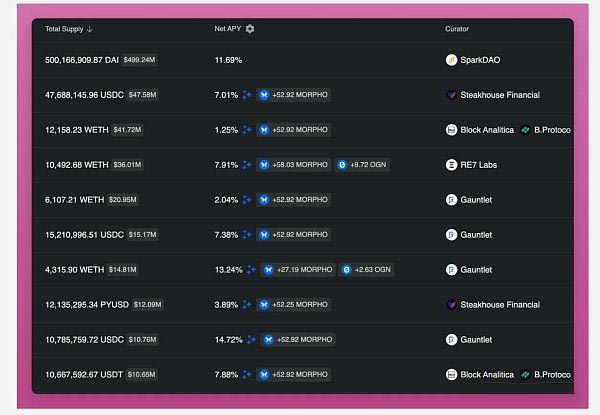This screenshot has width=600, height=415.
Task: Click the OGN token icon beside +9.72 OGN
Action: pos(342,165)
